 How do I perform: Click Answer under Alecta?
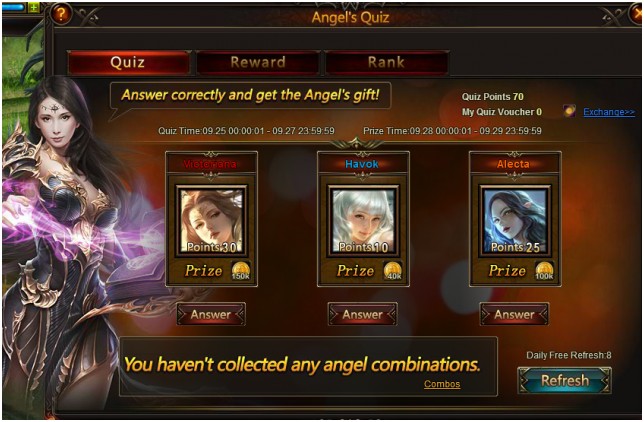tap(514, 314)
